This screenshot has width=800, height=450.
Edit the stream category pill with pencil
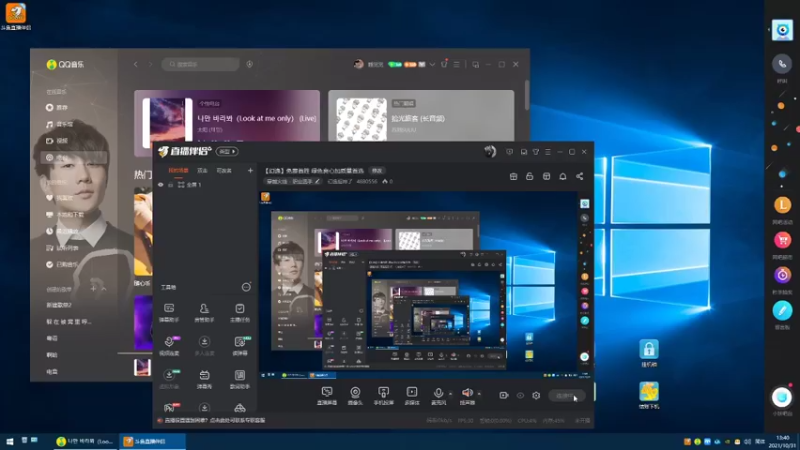[x=293, y=182]
